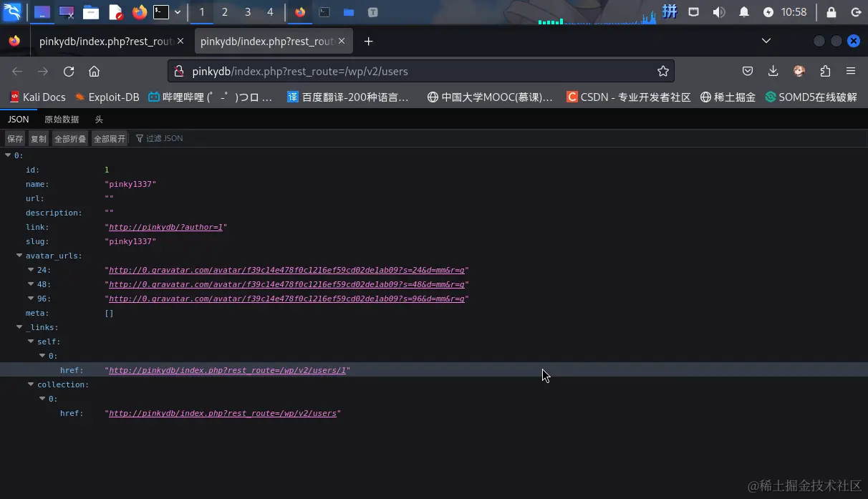Click the 保存 save button
868x499 pixels.
15,138
